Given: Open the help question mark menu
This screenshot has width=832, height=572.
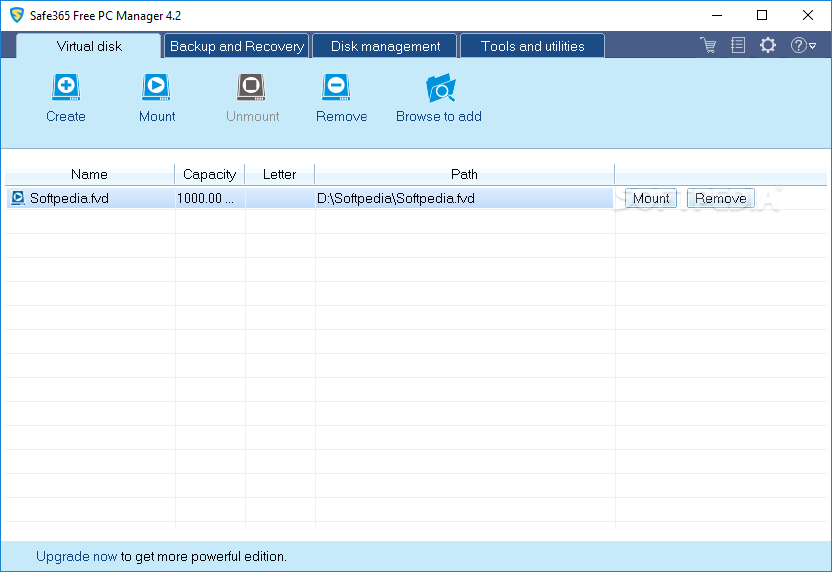Looking at the screenshot, I should [x=803, y=45].
